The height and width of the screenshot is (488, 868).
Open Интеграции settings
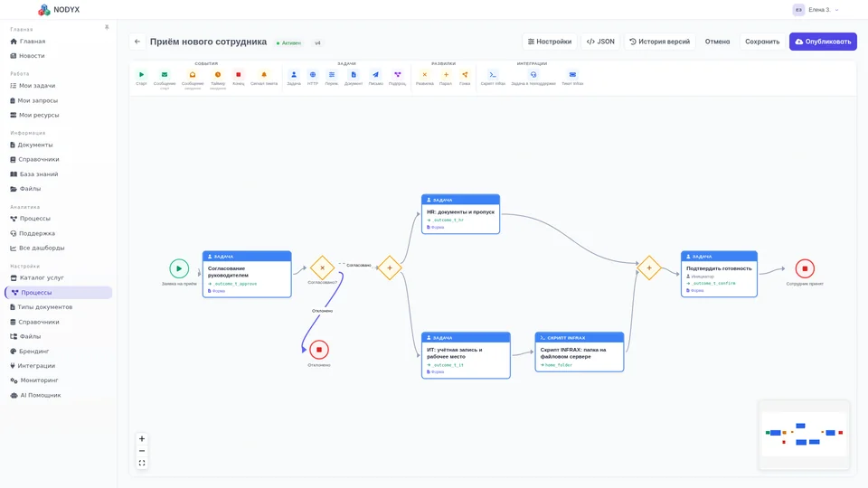[x=58, y=366]
